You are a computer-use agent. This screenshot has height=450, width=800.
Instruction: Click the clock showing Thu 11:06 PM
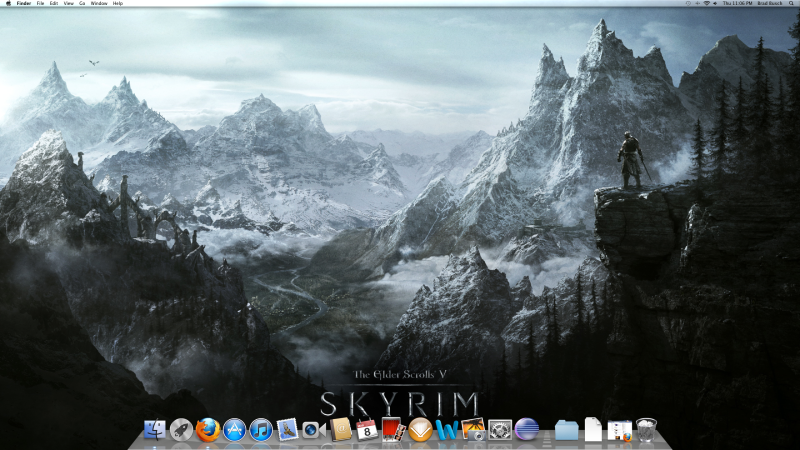737,3
